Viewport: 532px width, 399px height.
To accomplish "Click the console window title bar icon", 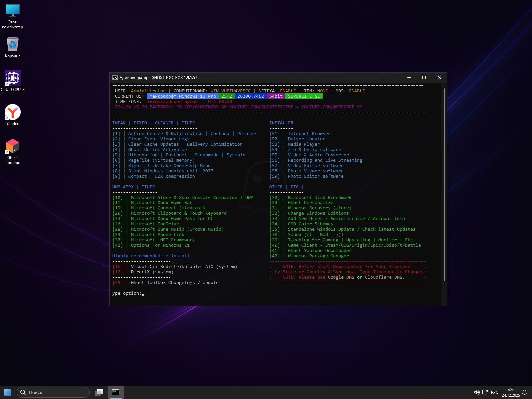I will [x=115, y=78].
